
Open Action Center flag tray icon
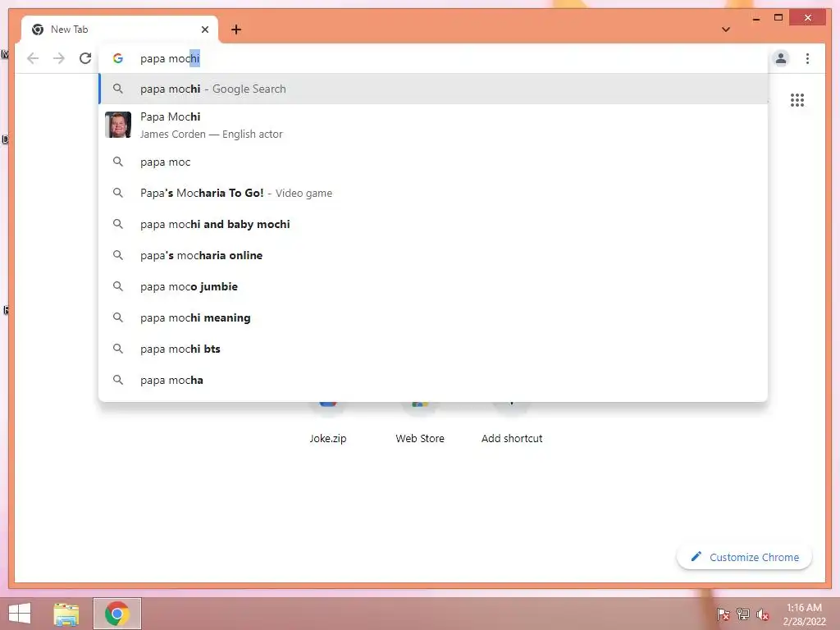click(724, 614)
